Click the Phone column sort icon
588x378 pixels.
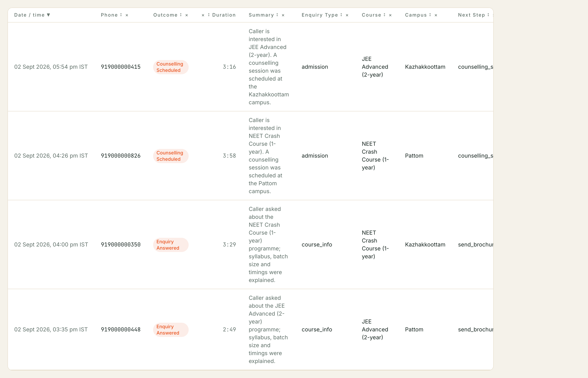click(121, 15)
